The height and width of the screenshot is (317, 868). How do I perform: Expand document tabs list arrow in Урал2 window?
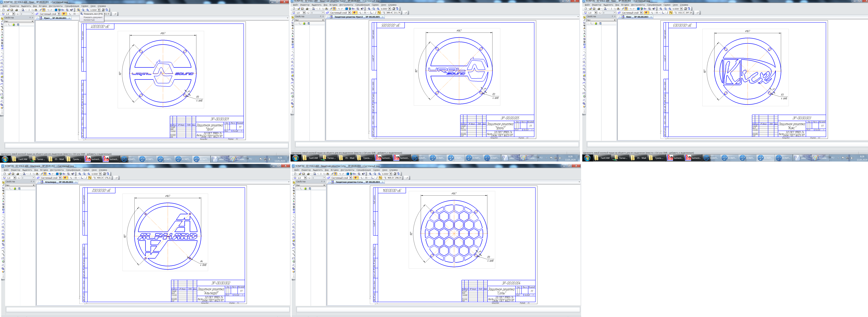coord(578,17)
